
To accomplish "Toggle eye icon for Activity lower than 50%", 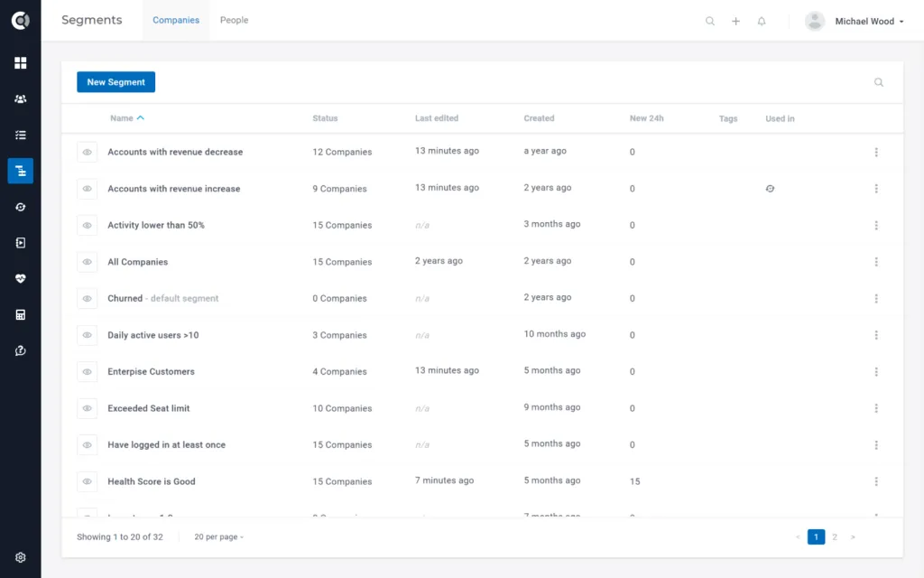I will 88,225.
